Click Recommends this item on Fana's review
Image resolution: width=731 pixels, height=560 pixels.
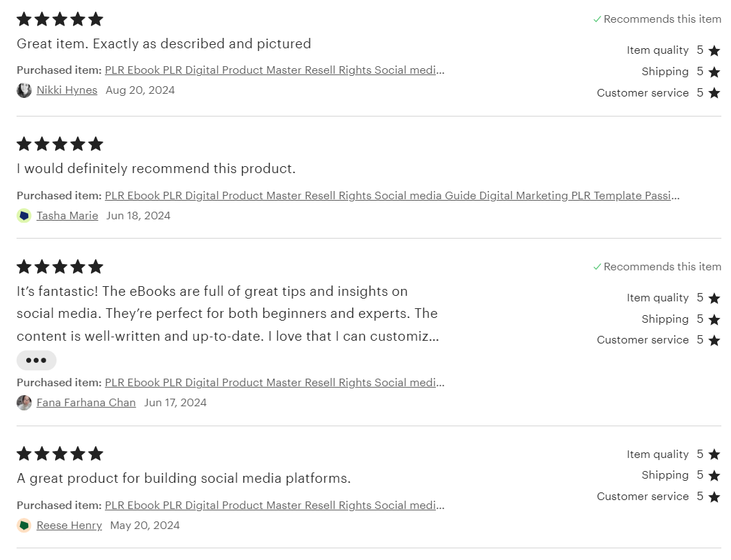tap(657, 267)
